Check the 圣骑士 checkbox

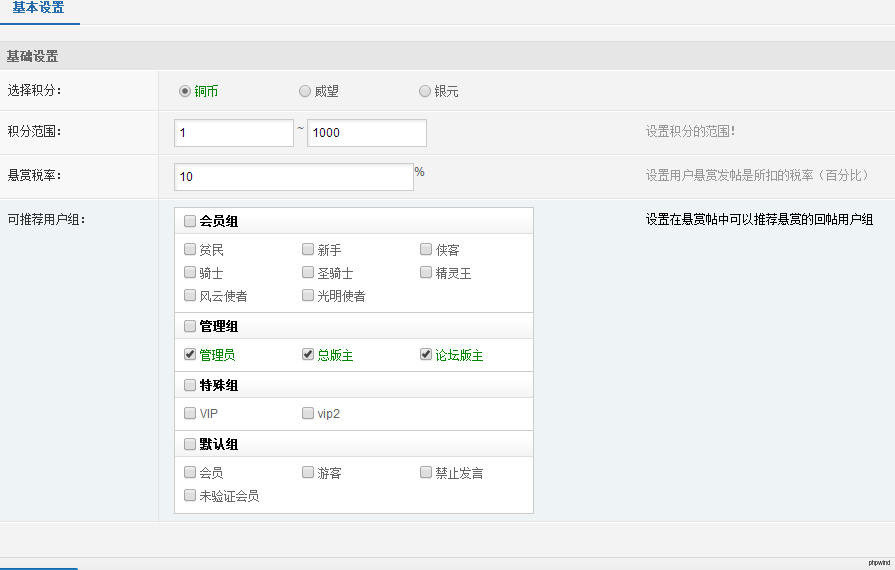308,273
